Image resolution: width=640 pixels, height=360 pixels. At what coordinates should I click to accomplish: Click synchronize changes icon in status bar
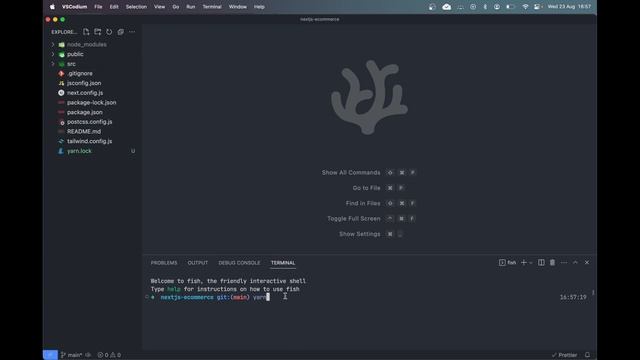coord(88,355)
